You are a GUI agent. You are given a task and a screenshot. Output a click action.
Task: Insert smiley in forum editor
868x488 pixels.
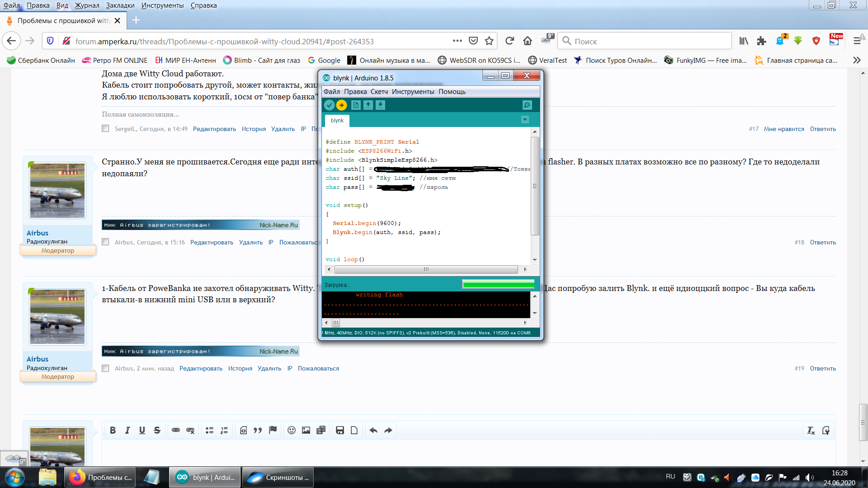[292, 430]
